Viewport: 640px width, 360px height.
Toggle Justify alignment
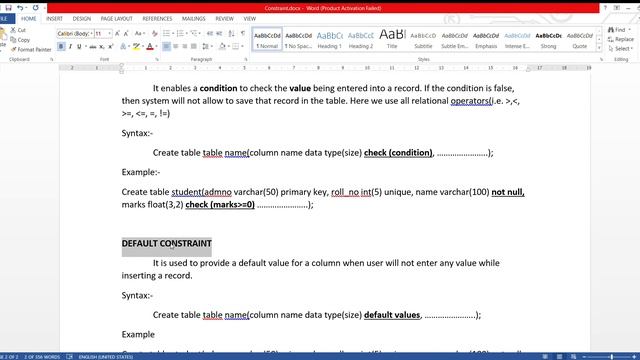193,47
